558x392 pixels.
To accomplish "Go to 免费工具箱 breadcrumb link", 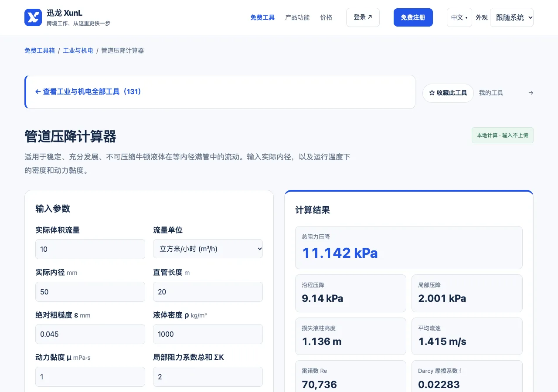I will [40, 51].
